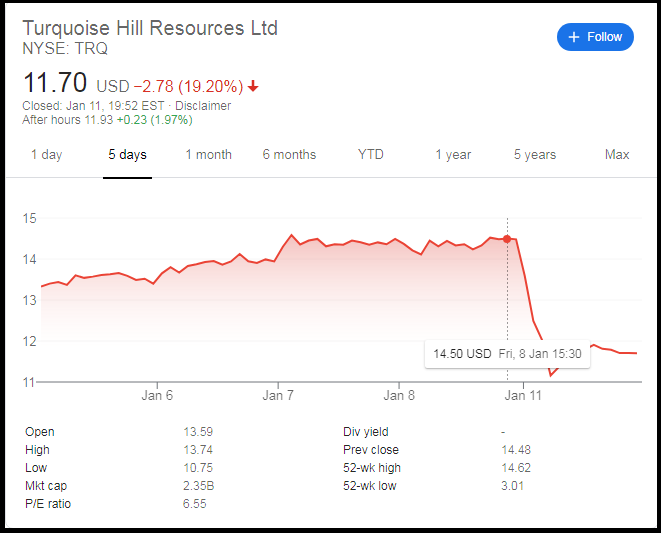
Task: Click the P/E ratio value 6.55
Action: pos(195,504)
